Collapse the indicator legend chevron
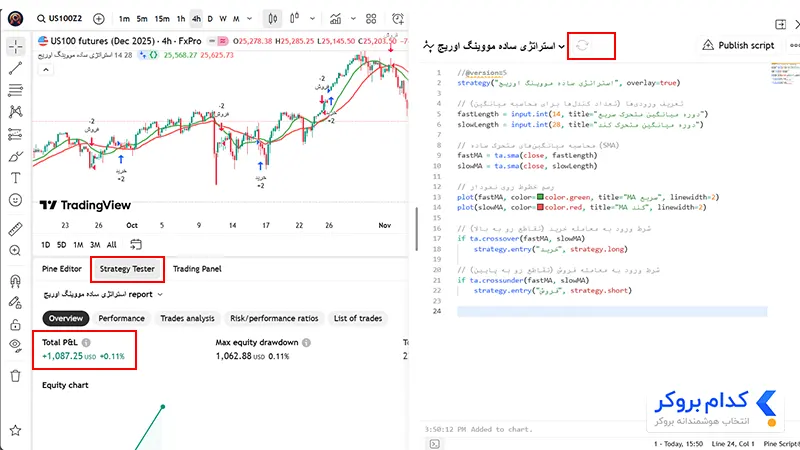 click(46, 70)
